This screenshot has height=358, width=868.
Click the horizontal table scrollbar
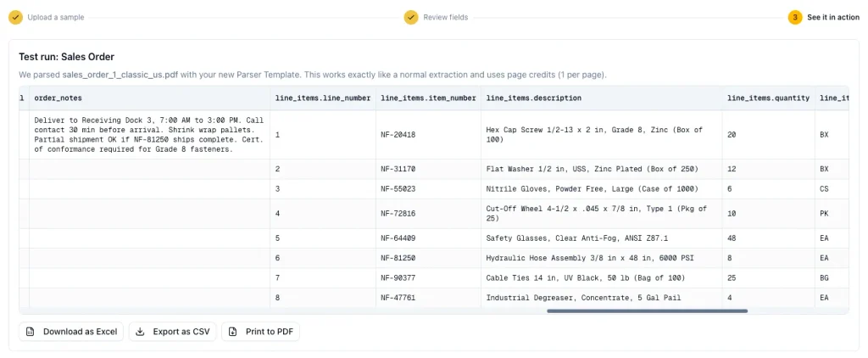[647, 310]
